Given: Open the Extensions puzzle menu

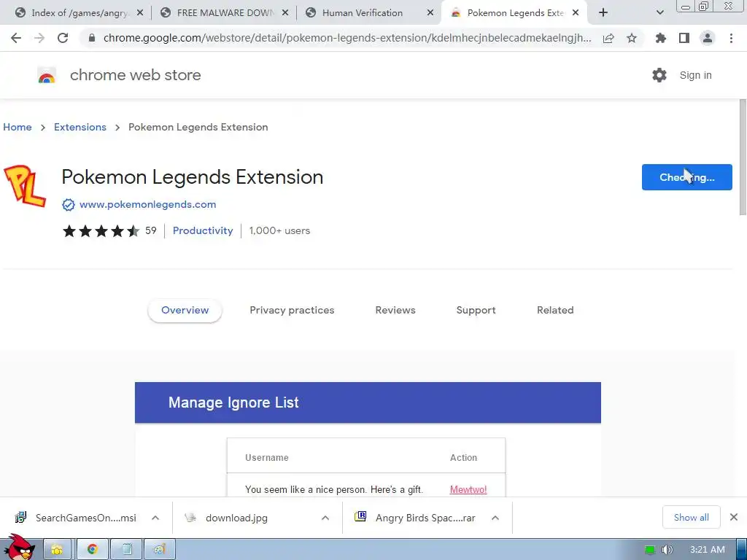Looking at the screenshot, I should [x=660, y=38].
